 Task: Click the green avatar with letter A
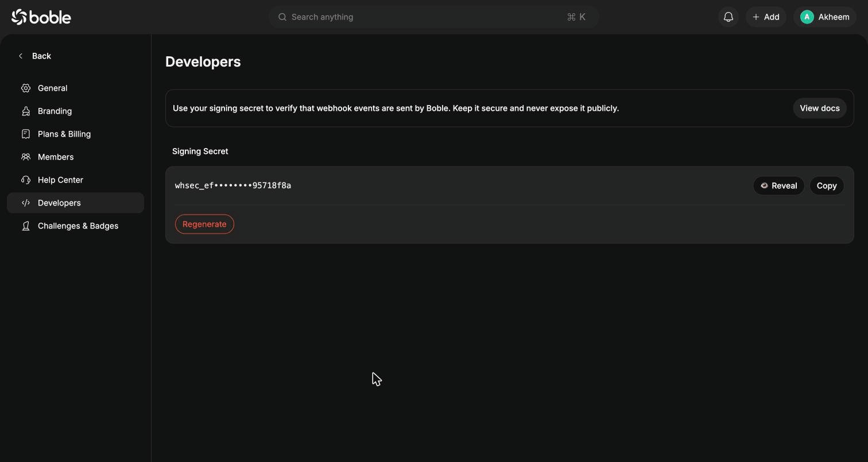[x=807, y=17]
